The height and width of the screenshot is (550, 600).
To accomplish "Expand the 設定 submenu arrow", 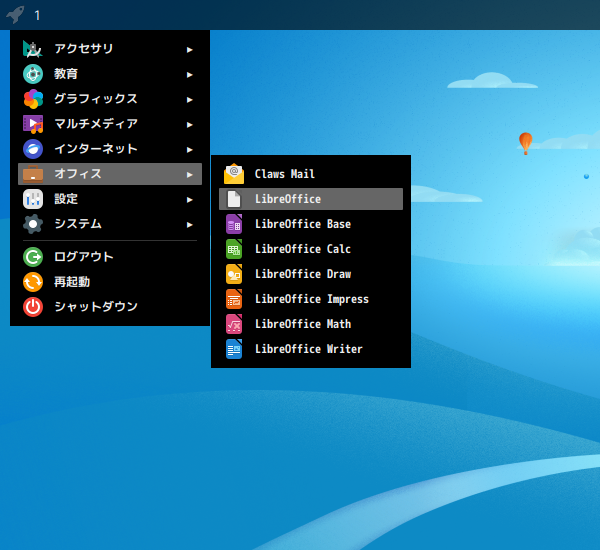I will pos(189,200).
